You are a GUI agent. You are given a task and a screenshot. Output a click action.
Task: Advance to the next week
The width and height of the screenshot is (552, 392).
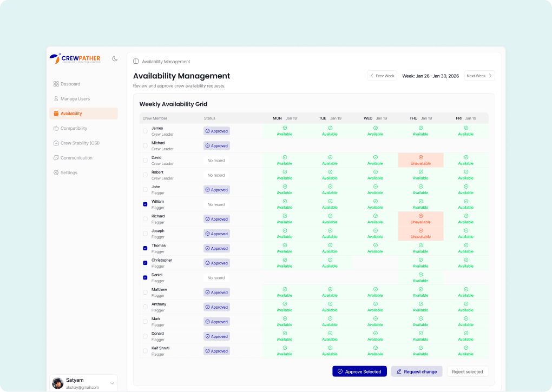479,76
